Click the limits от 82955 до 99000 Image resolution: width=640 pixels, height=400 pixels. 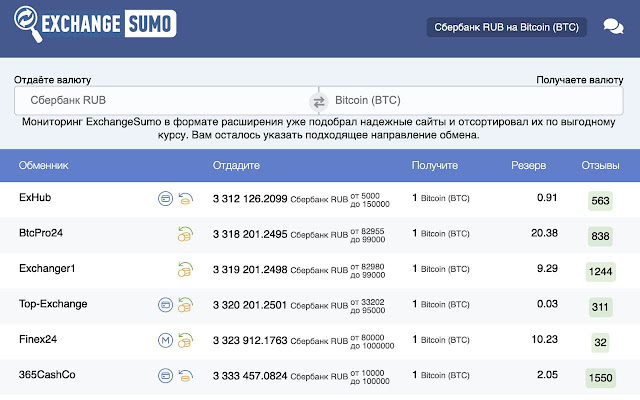coord(367,236)
